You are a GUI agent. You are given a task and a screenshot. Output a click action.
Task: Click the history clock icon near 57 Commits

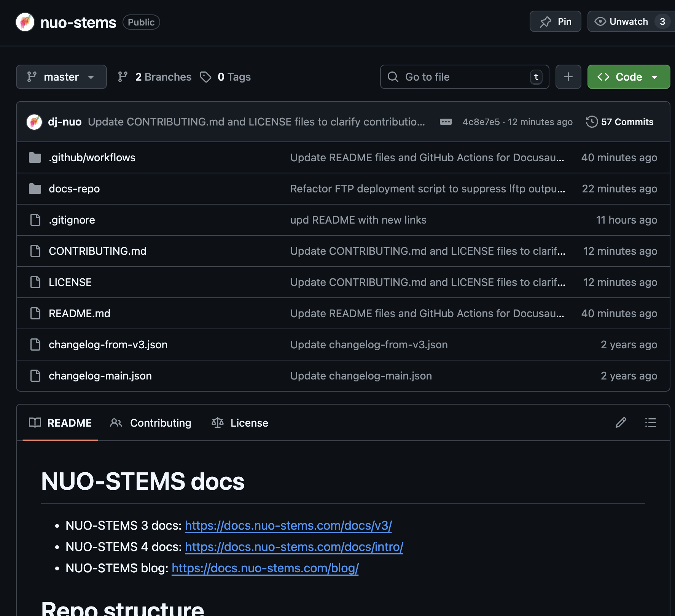point(592,122)
